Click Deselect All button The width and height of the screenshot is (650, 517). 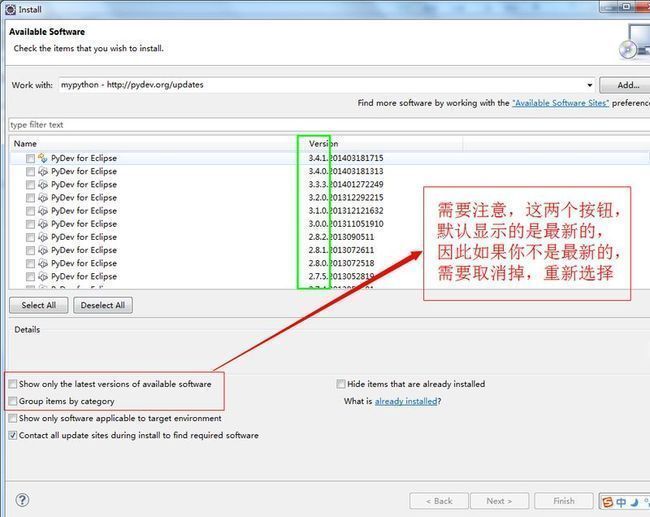click(x=103, y=305)
